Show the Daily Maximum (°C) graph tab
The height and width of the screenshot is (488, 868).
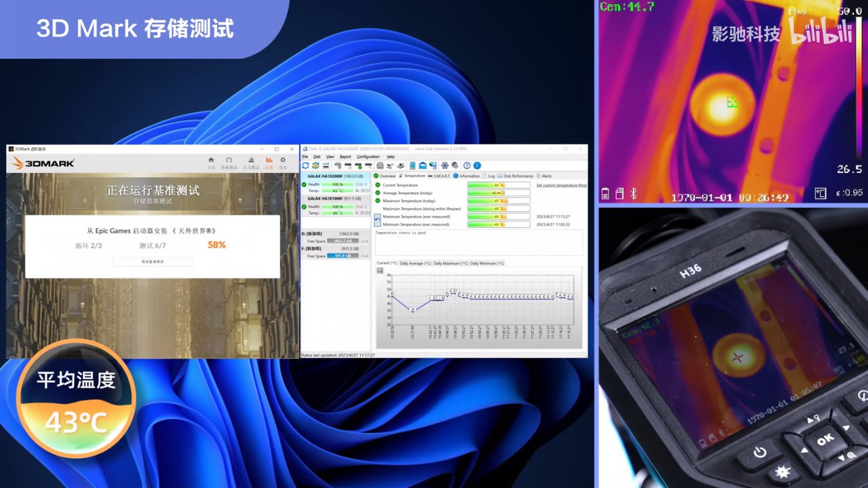(450, 263)
